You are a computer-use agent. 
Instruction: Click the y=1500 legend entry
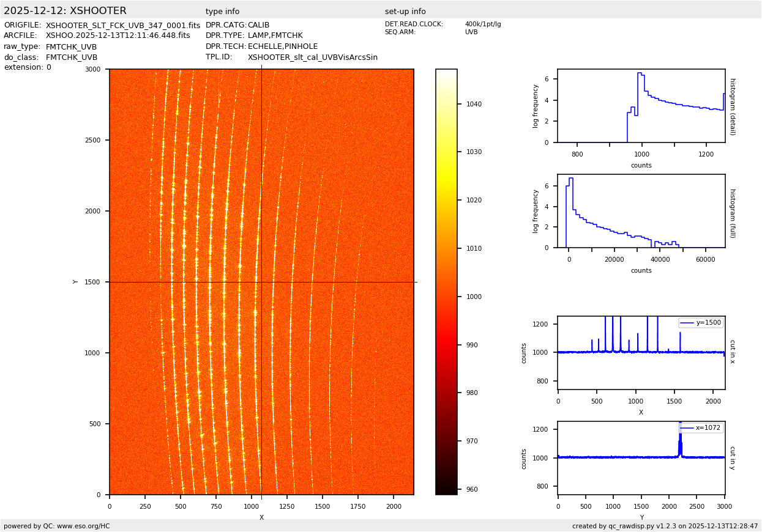(x=701, y=323)
